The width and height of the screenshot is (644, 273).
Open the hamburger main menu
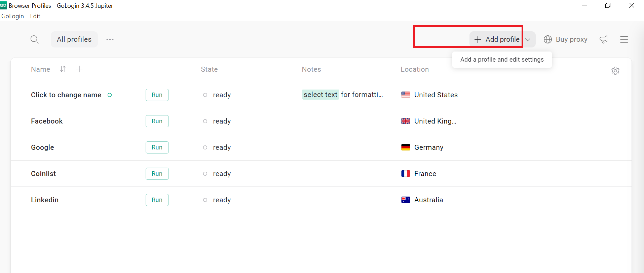pos(624,40)
